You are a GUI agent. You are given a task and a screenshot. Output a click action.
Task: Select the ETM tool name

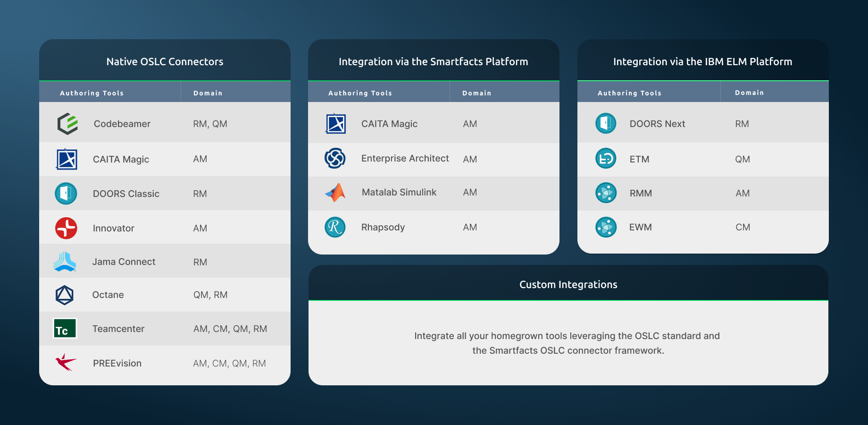pyautogui.click(x=639, y=159)
